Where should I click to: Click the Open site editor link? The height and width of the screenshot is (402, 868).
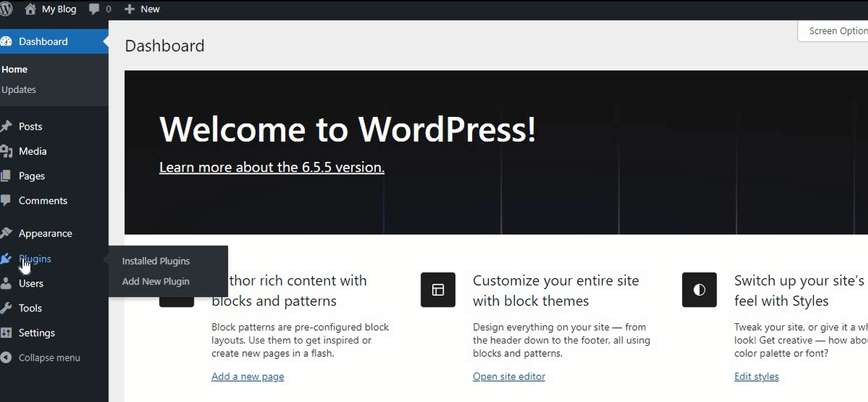pos(509,377)
